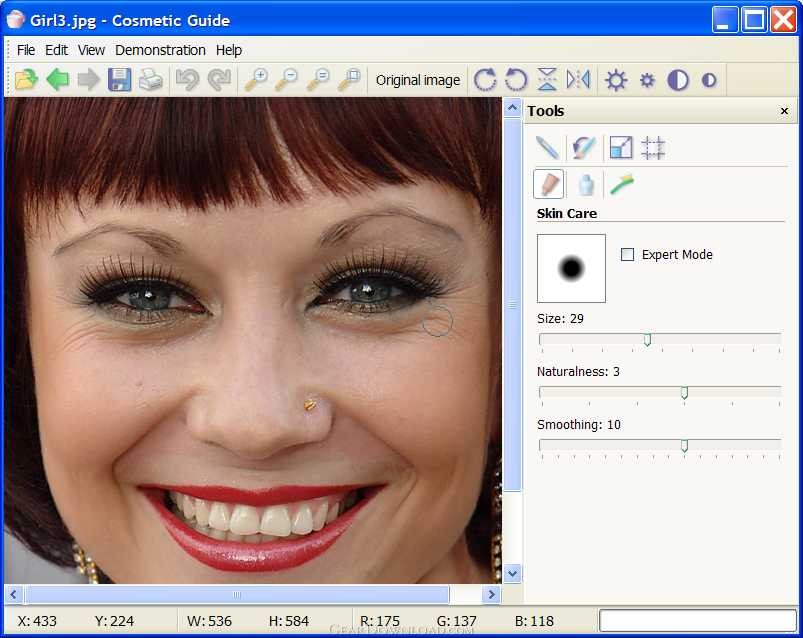Click the horizontal scrollbar right arrow
The height and width of the screenshot is (638, 803).
coord(492,594)
